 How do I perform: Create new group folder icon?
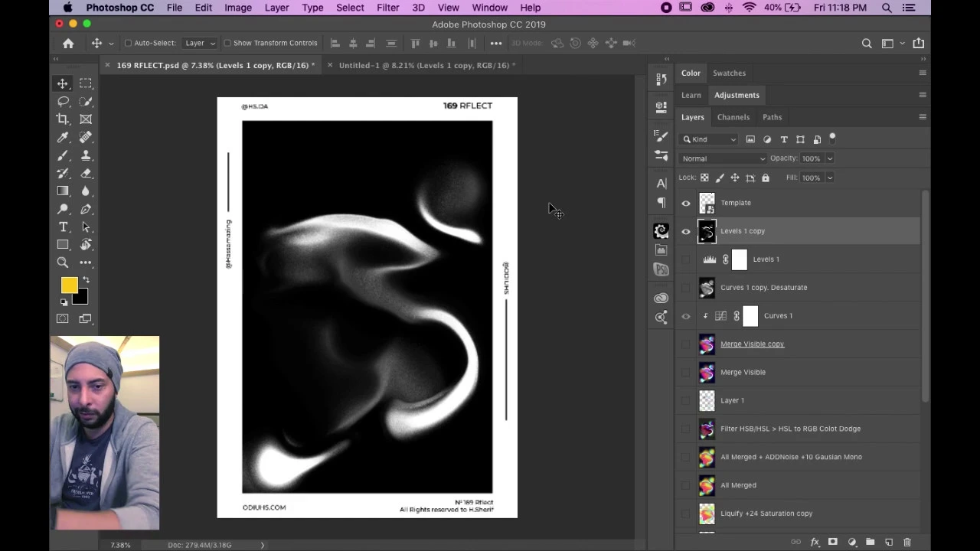(871, 542)
